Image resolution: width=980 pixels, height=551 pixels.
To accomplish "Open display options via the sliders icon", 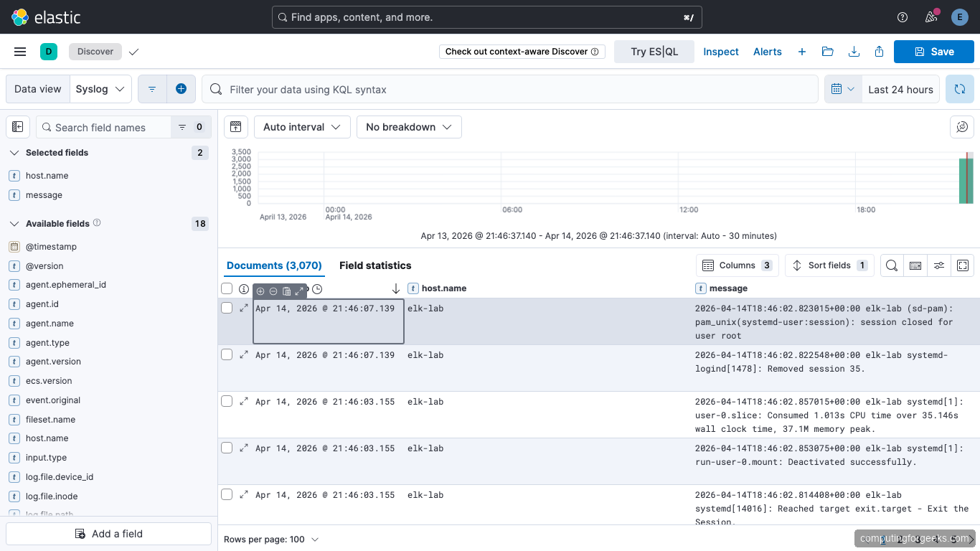I will coord(939,265).
